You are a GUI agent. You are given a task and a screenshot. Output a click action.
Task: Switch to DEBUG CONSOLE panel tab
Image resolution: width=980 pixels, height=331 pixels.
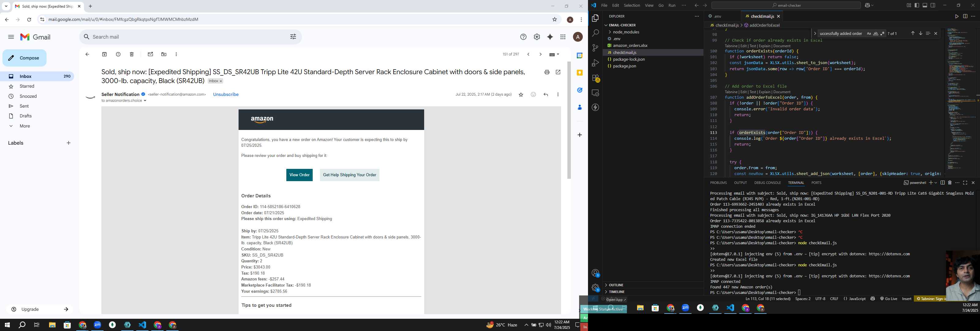point(767,183)
